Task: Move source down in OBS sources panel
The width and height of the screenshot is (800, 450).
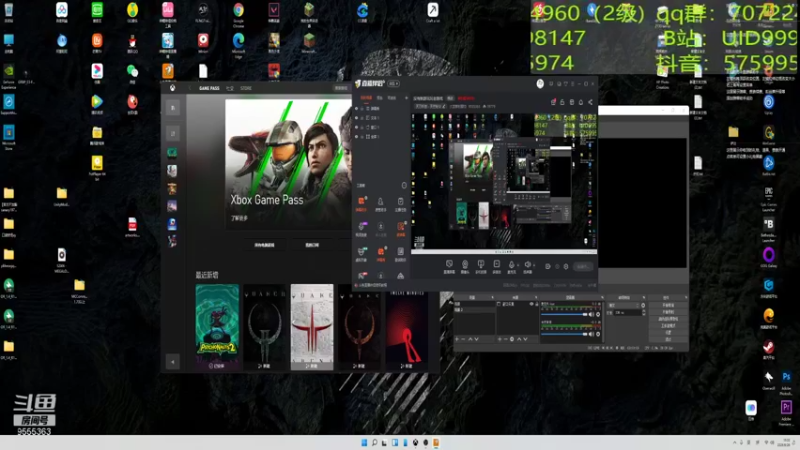Action: pos(525,339)
